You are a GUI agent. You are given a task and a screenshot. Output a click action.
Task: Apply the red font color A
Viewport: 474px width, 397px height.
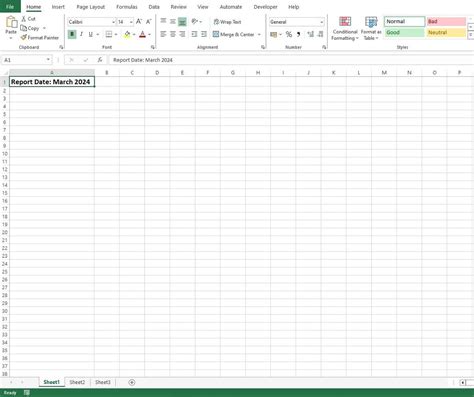click(143, 34)
